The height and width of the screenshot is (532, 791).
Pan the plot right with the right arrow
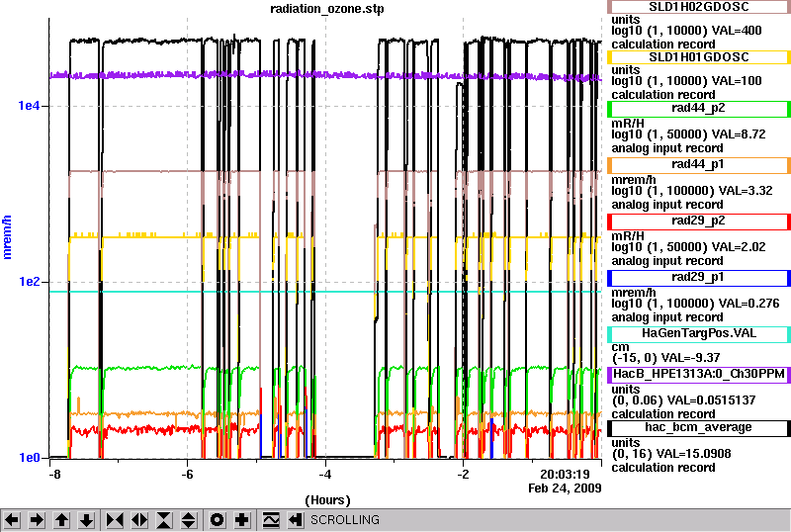(37, 519)
